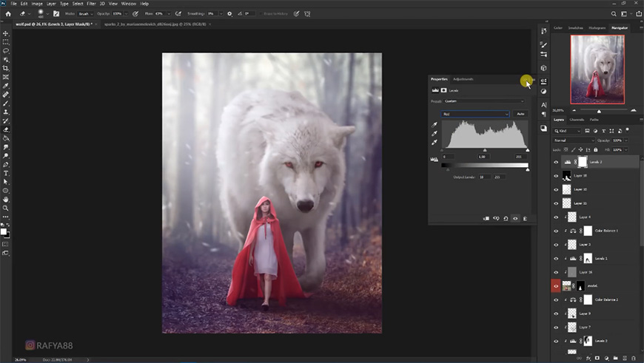Click the white point eyedropper in Properties
The width and height of the screenshot is (644, 363).
(x=434, y=143)
